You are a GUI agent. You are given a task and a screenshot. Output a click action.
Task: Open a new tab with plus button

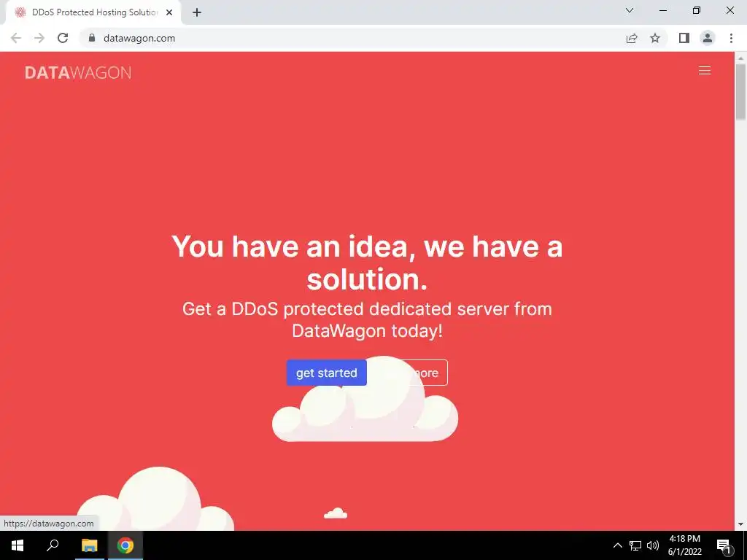coord(197,12)
